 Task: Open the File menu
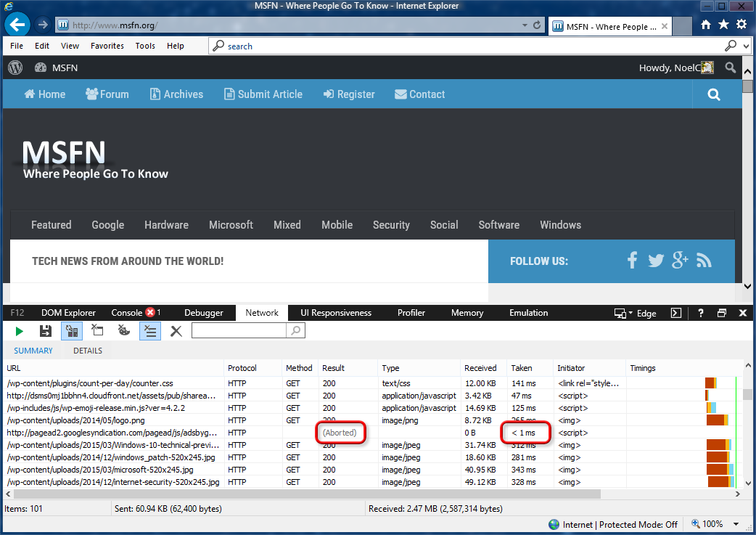17,46
